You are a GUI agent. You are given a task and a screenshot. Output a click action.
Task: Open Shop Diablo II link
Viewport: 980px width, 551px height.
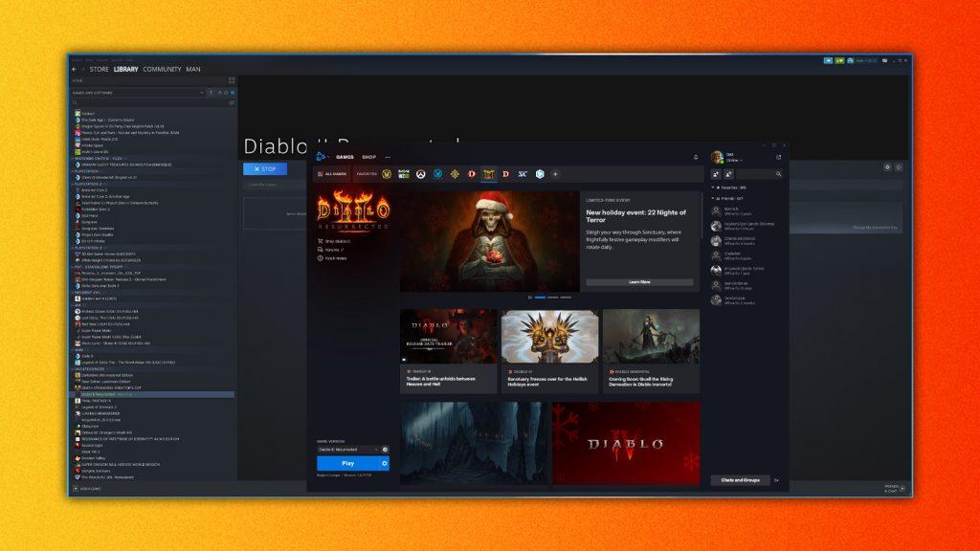[x=334, y=241]
